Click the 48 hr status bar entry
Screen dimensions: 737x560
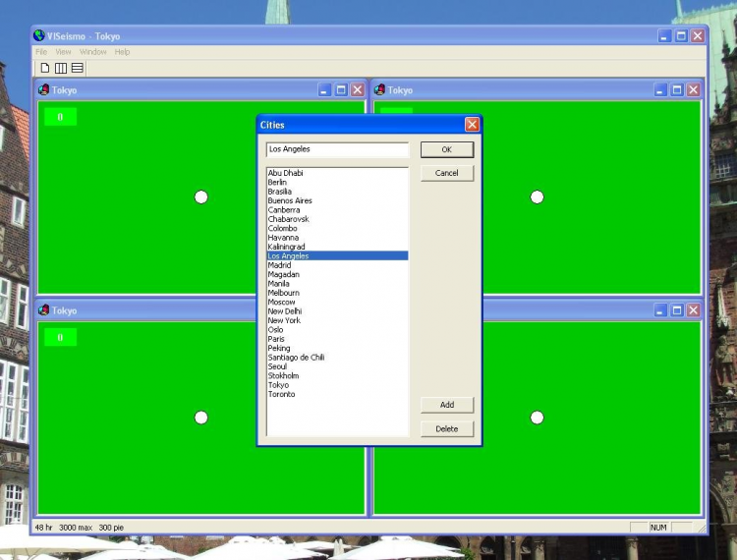tap(43, 528)
